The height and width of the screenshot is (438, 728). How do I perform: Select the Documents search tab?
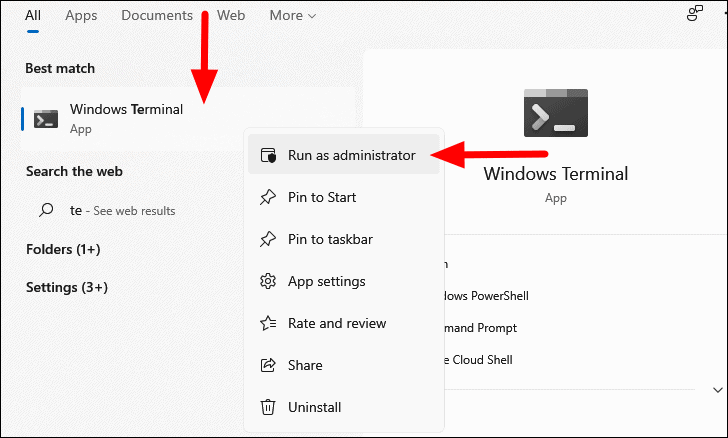coord(157,15)
